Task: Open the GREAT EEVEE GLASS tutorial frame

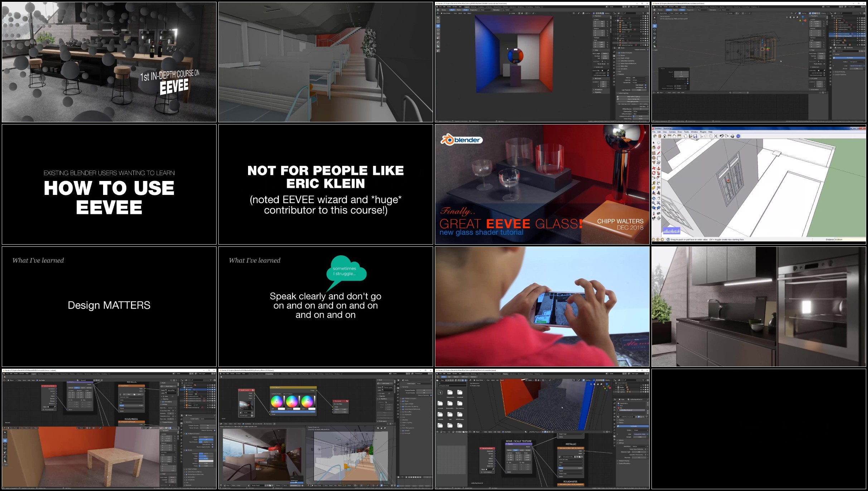Action: coord(542,184)
